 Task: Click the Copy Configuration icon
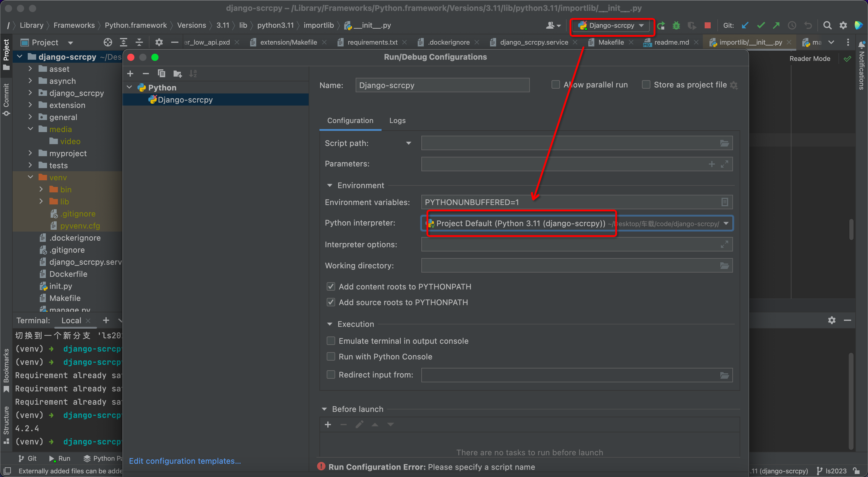162,74
